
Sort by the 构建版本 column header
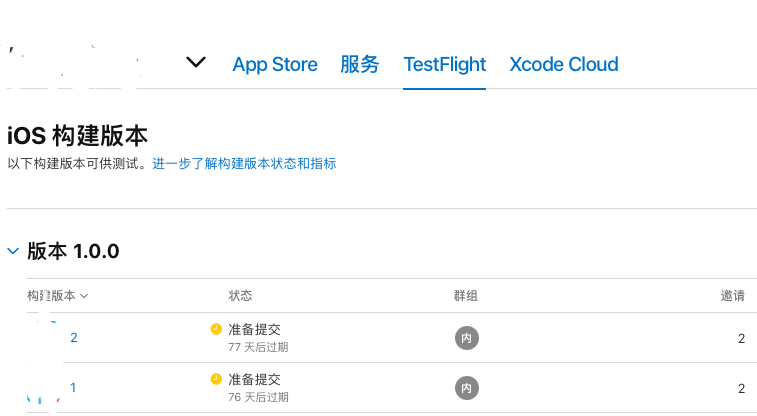57,295
